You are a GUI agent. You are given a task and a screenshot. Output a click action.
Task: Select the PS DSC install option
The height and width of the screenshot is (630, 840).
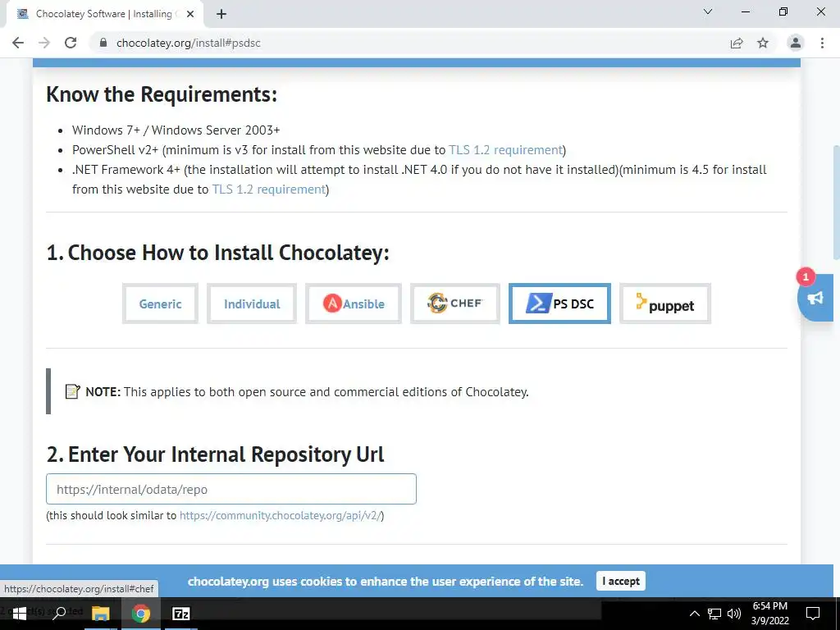[559, 304]
